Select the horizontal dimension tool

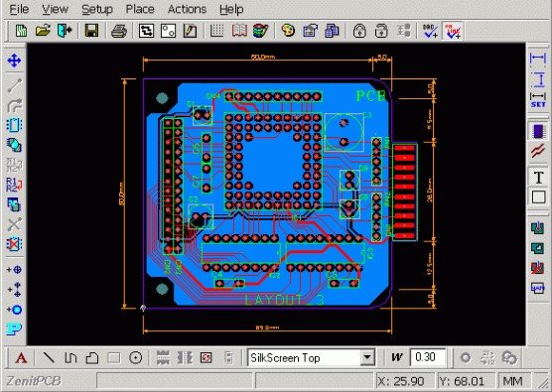[x=538, y=59]
